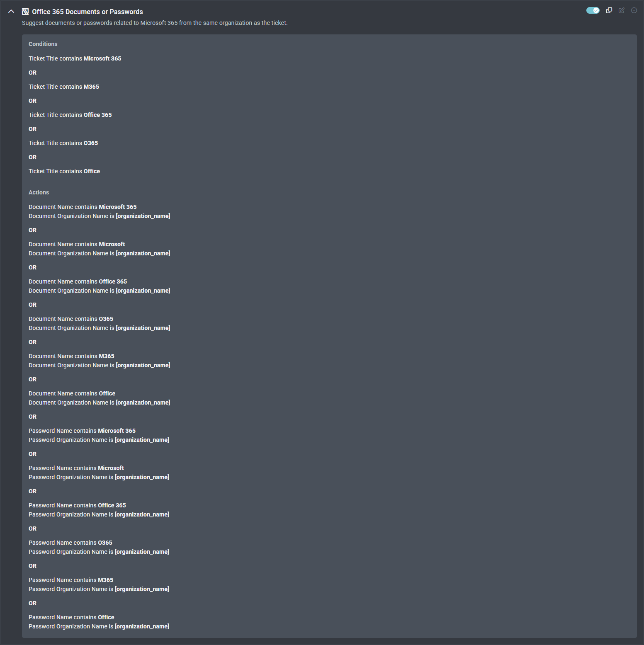
Task: Click the Password Name contains O365 action
Action: 70,543
